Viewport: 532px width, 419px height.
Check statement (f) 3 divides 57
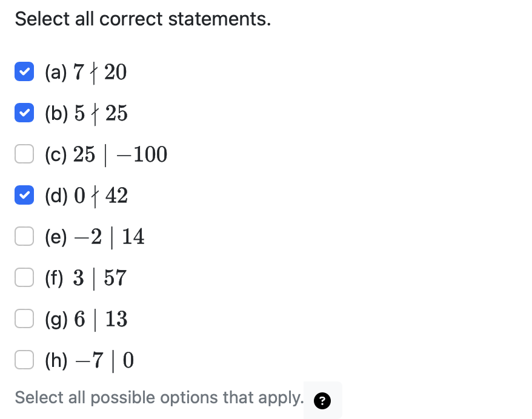click(x=24, y=277)
